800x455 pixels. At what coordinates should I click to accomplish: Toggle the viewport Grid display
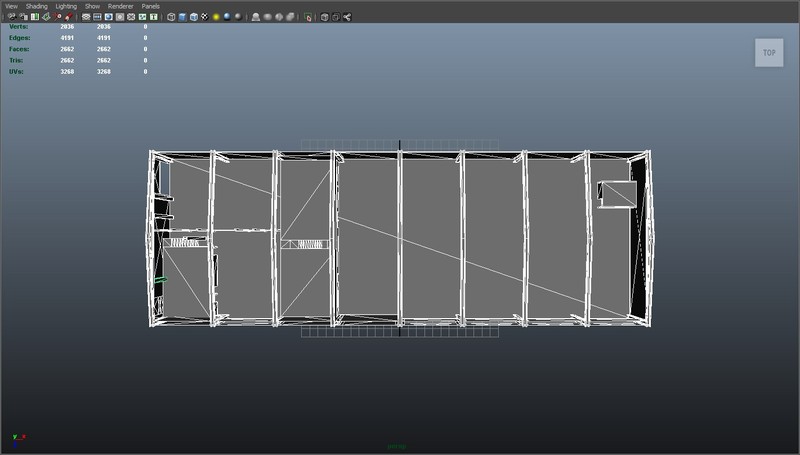[x=86, y=17]
